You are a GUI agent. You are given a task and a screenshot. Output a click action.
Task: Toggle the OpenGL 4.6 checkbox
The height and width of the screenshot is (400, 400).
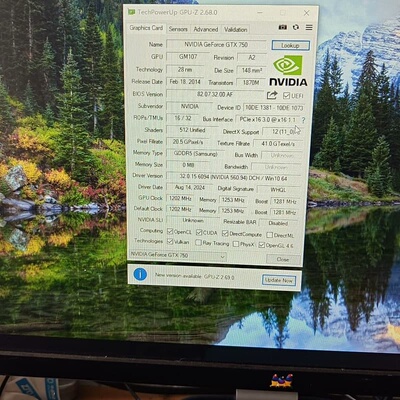pyautogui.click(x=262, y=245)
